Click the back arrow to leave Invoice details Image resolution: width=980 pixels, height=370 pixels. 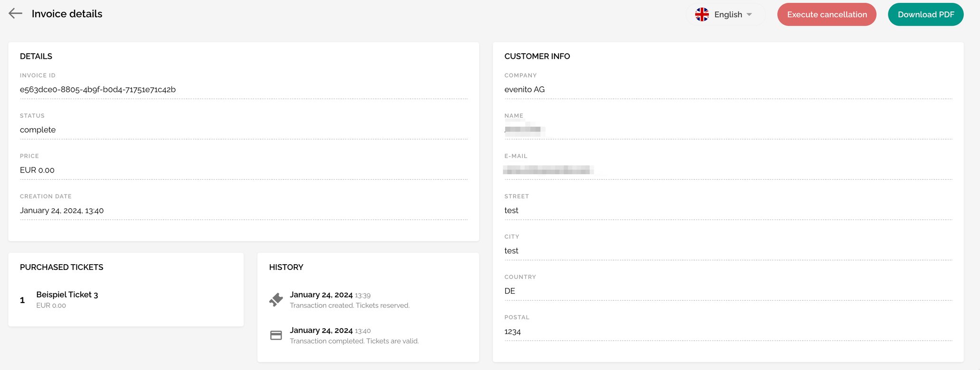coord(15,13)
